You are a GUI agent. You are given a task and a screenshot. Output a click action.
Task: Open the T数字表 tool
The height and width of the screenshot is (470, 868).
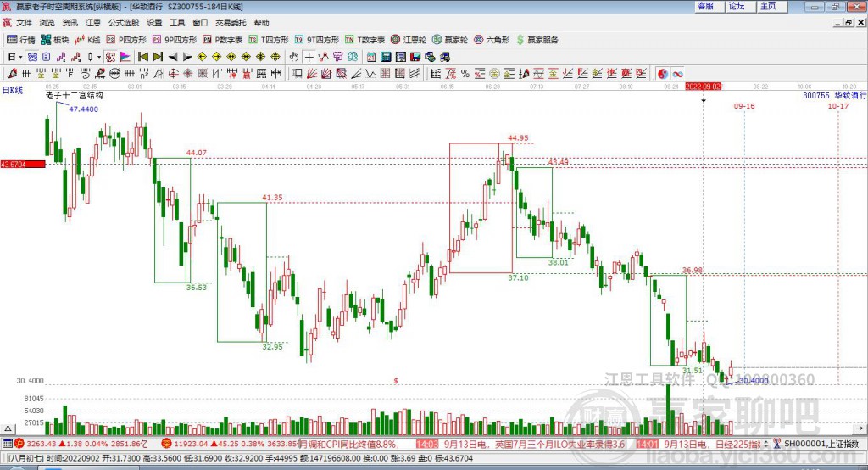(x=364, y=40)
